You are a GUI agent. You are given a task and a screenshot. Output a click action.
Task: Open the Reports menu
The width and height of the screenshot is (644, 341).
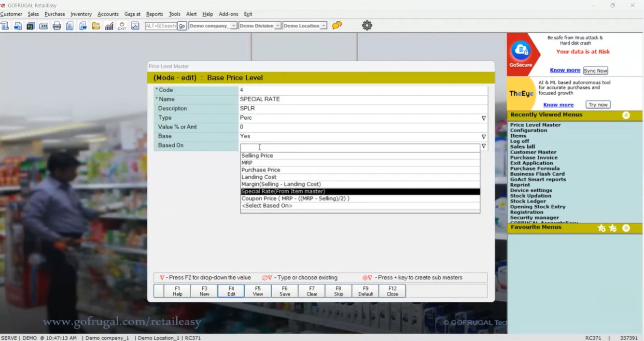click(x=154, y=14)
